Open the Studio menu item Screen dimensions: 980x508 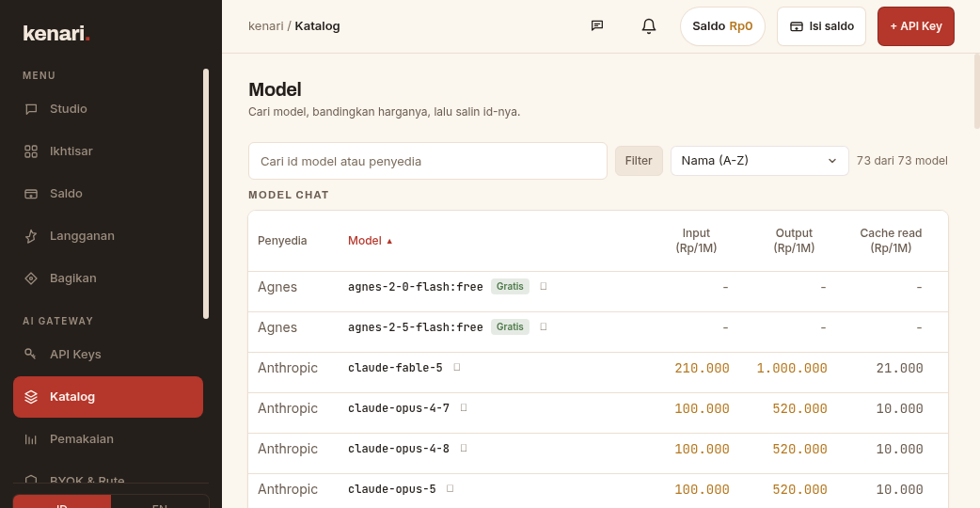click(x=108, y=109)
